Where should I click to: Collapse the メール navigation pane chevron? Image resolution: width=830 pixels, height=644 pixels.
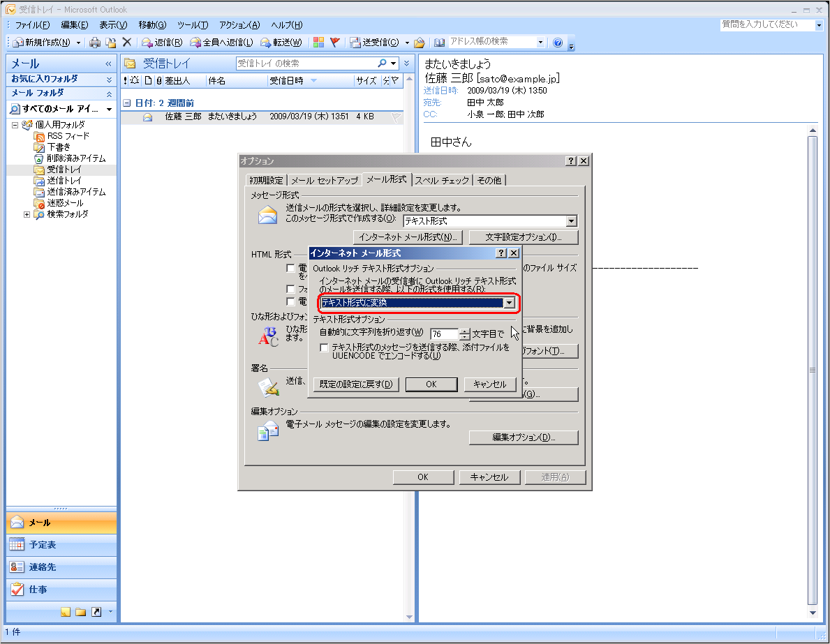coord(108,64)
